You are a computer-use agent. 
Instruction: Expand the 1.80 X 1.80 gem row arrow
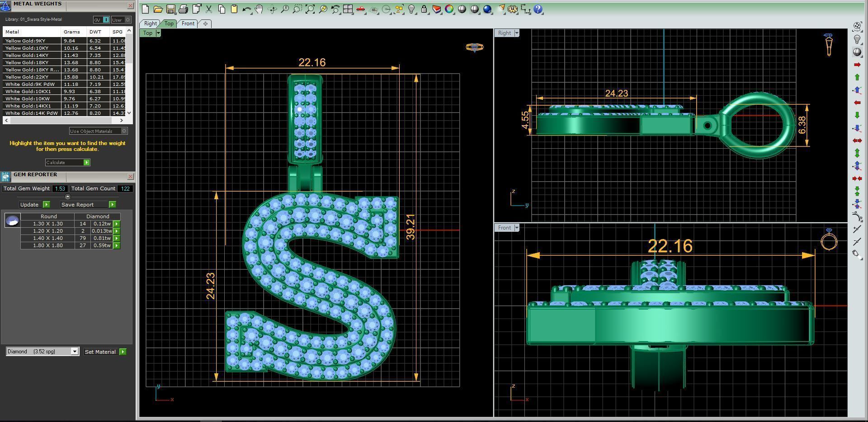coord(116,245)
